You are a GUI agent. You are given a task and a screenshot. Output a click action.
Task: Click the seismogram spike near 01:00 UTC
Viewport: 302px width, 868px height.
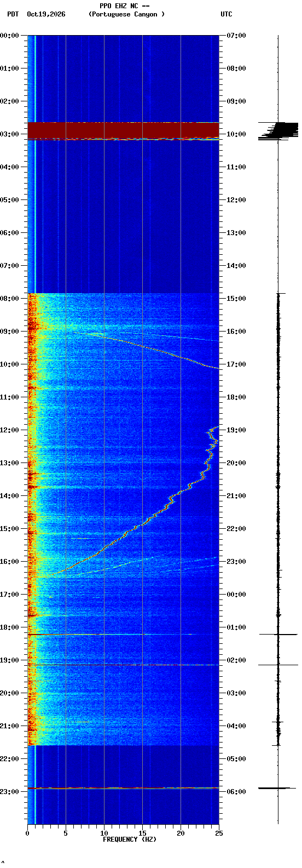pos(278,634)
